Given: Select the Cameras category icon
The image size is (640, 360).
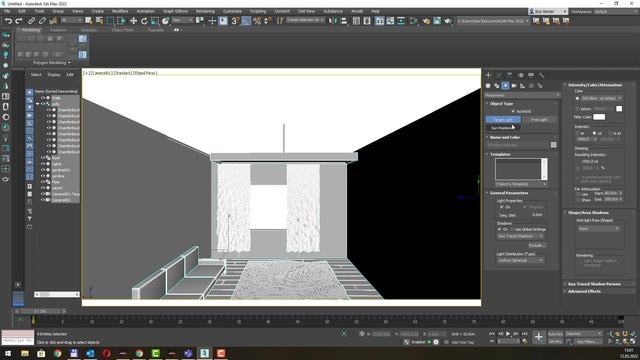Looking at the screenshot, I should tap(514, 86).
